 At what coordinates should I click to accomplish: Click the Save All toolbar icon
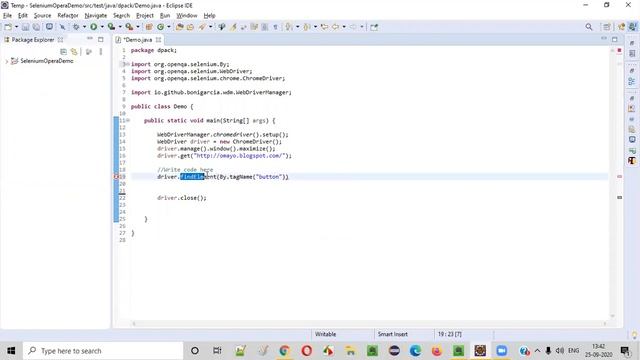36,27
